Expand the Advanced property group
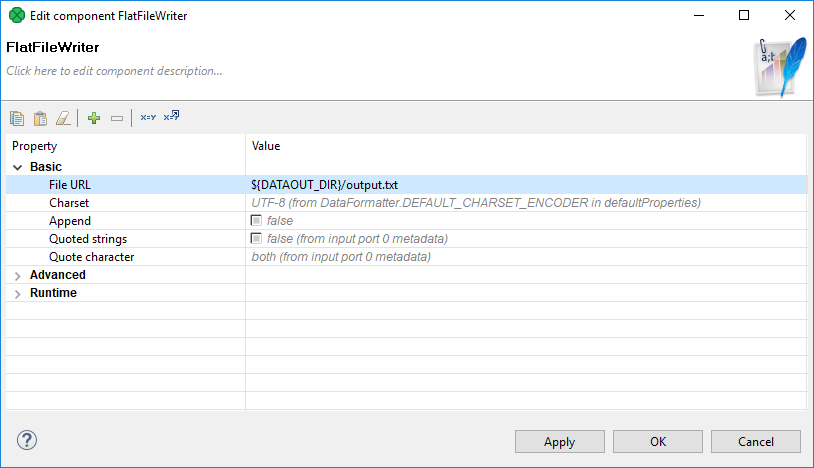814x468 pixels. [18, 276]
